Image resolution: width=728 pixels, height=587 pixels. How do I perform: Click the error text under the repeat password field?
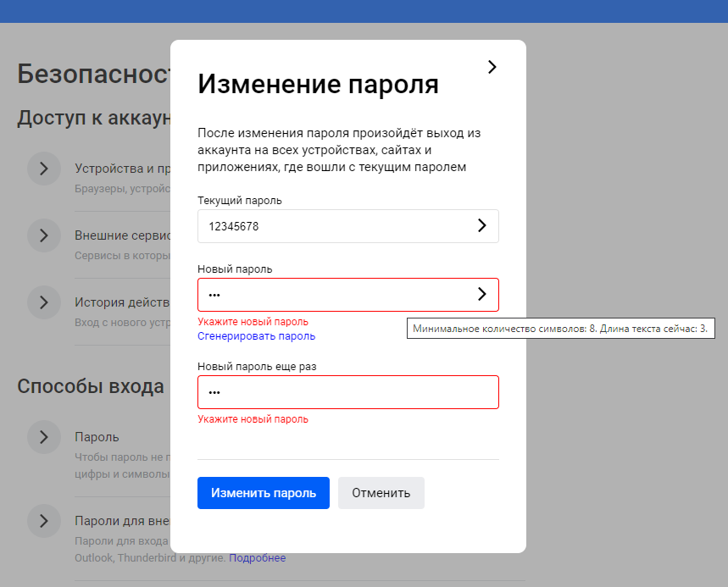[253, 419]
